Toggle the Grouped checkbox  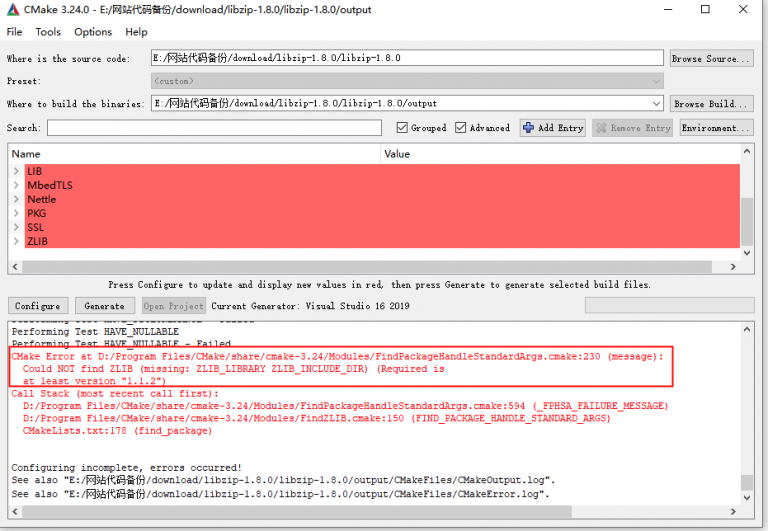tap(402, 128)
